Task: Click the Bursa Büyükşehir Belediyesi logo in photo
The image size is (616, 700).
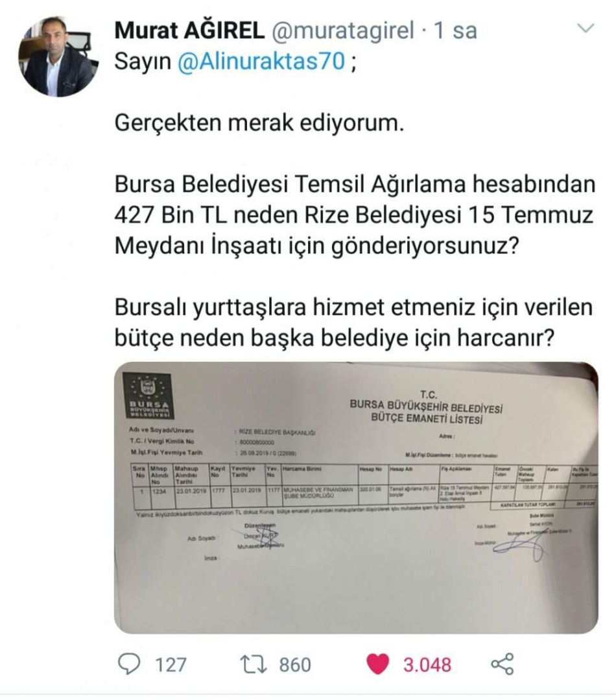Action: click(148, 396)
